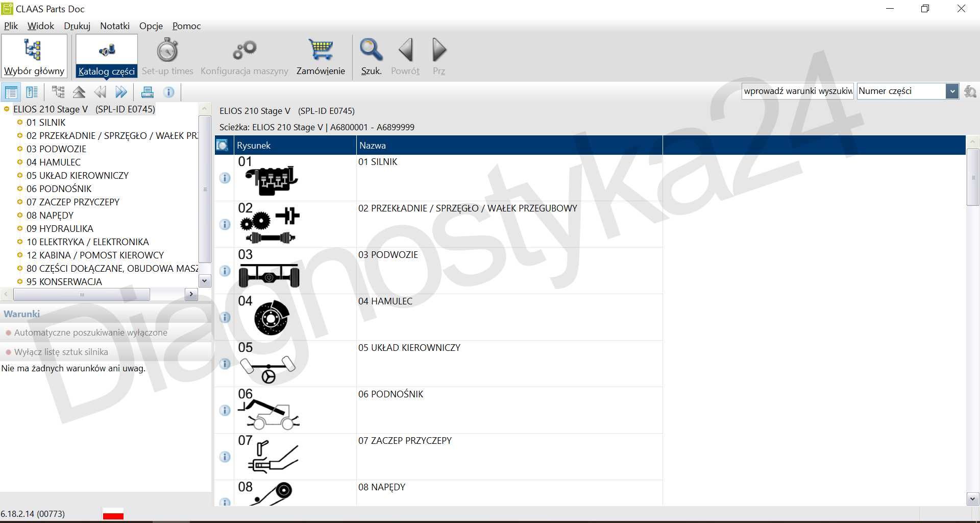The width and height of the screenshot is (980, 523).
Task: Click the tree structure toolbar icon
Action: [x=58, y=92]
